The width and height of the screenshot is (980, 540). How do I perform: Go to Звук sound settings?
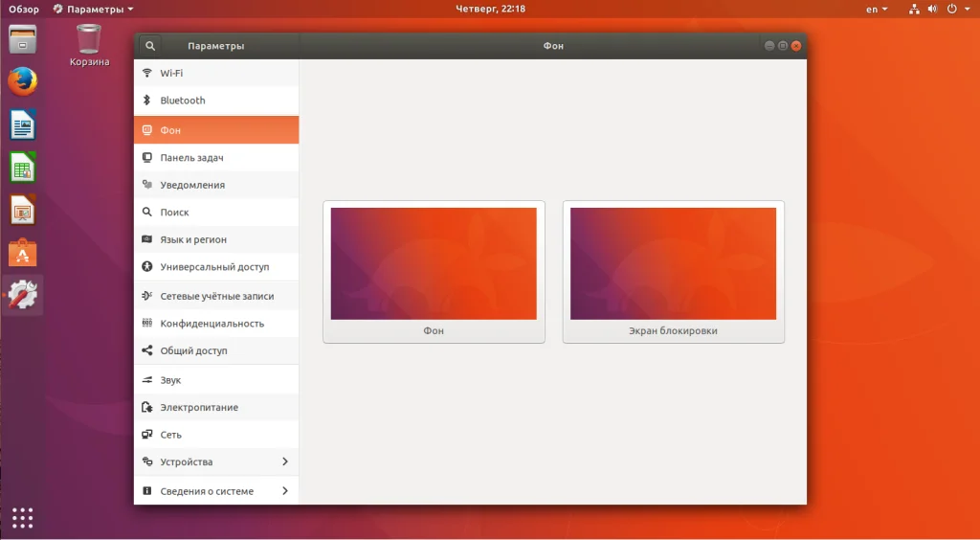[x=216, y=380]
